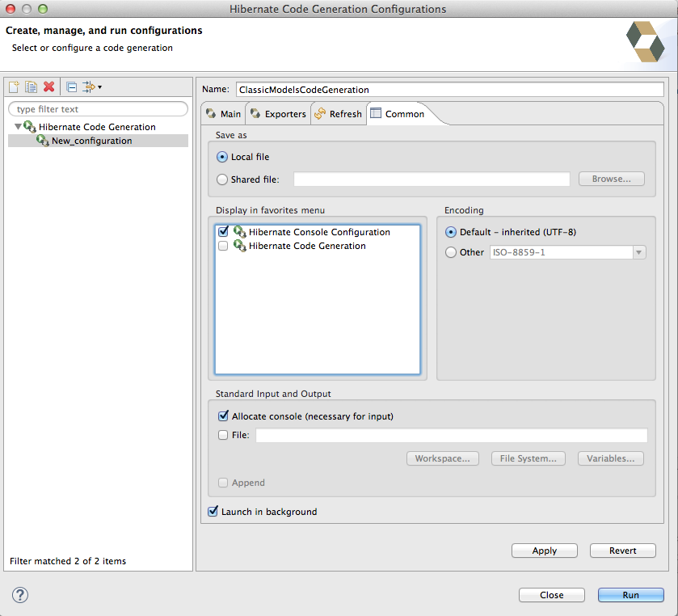Select the Shared file radio button
The width and height of the screenshot is (678, 616).
pyautogui.click(x=221, y=179)
